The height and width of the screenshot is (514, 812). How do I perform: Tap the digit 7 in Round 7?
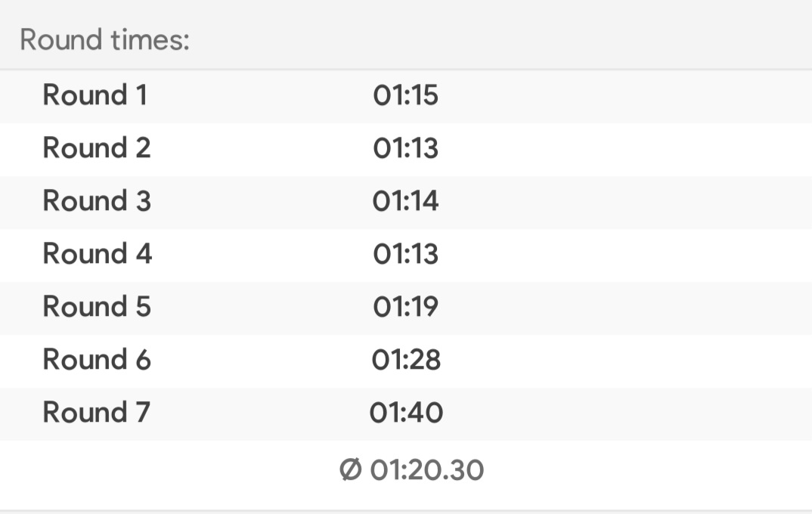(143, 412)
